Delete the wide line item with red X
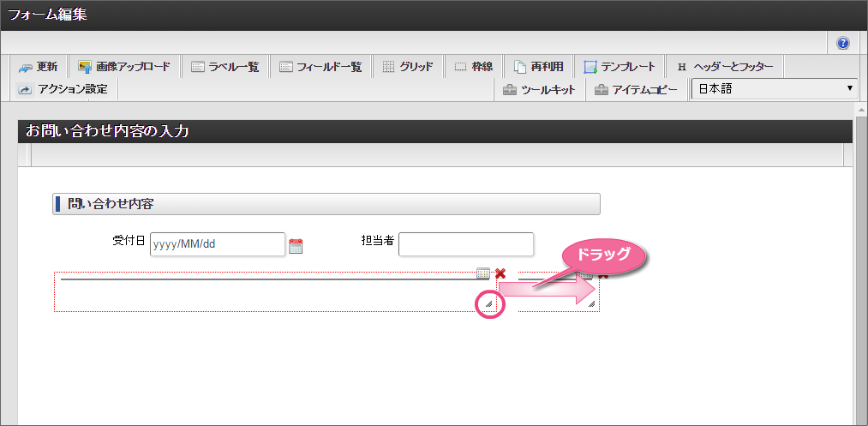This screenshot has width=868, height=426. [x=500, y=273]
